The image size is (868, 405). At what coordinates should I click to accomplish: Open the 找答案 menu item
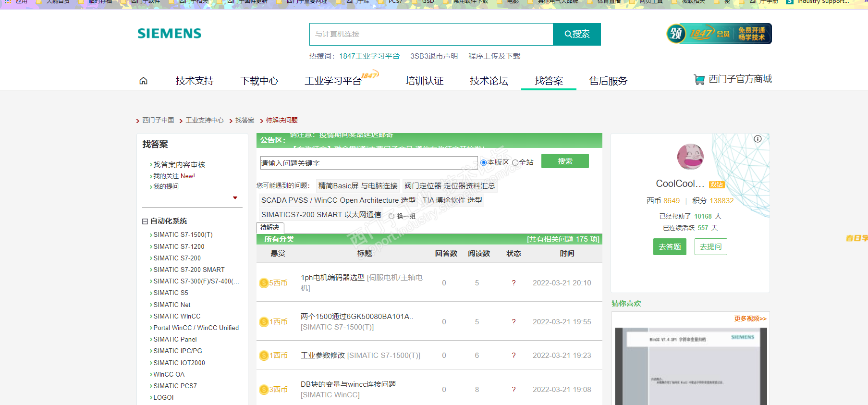549,81
